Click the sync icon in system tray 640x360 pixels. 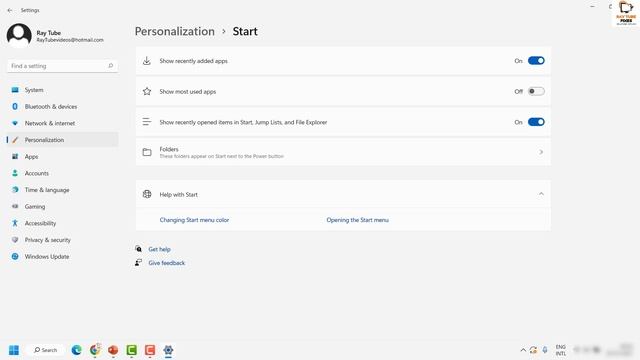pyautogui.click(x=533, y=350)
